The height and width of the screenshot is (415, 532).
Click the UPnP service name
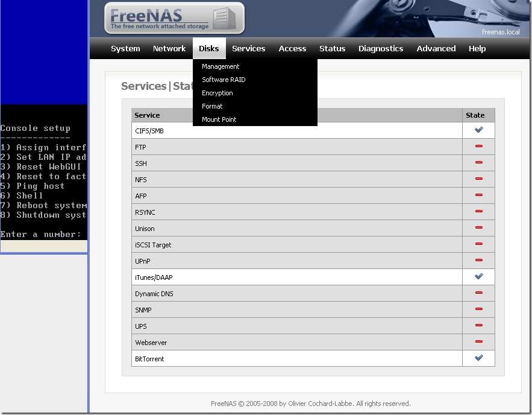coord(143,262)
